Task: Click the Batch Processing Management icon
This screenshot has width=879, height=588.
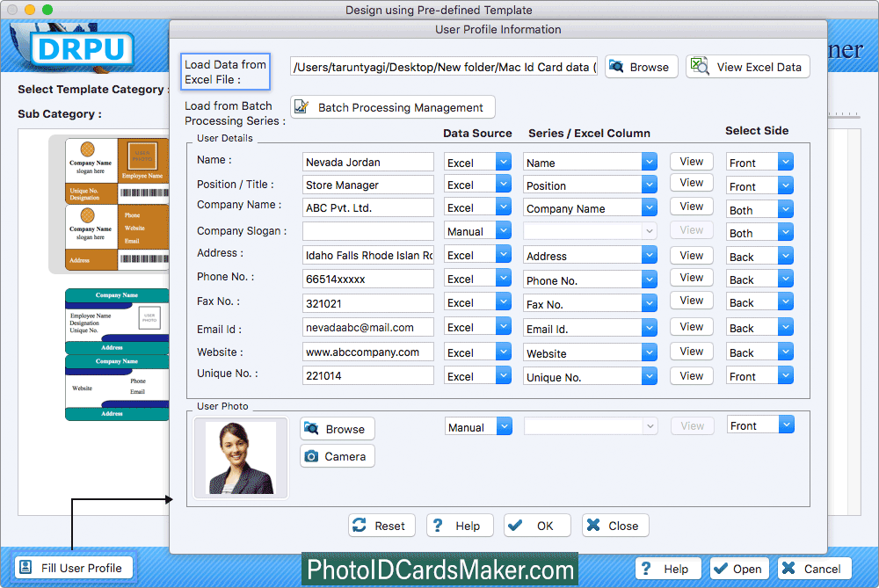Action: coord(301,107)
